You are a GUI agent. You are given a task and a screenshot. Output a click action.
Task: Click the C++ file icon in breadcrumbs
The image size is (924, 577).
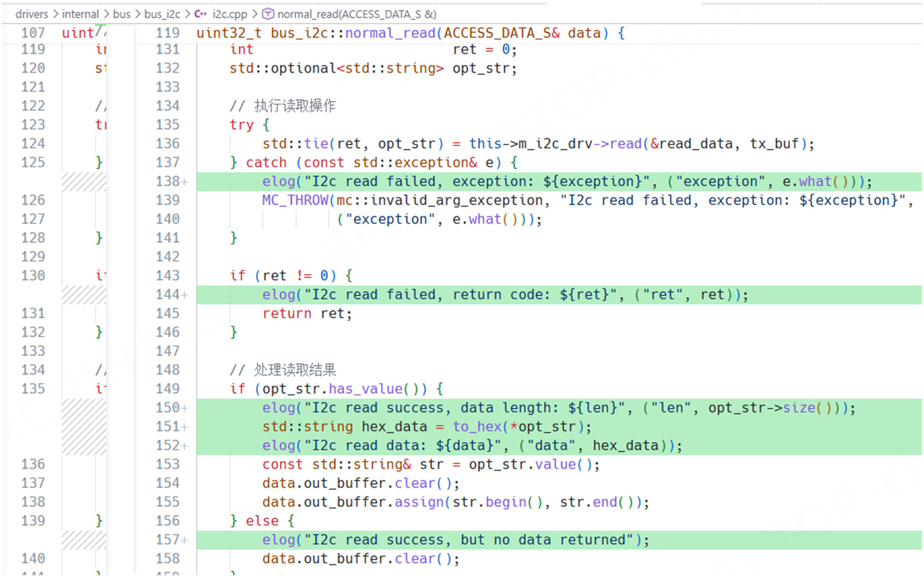click(201, 14)
